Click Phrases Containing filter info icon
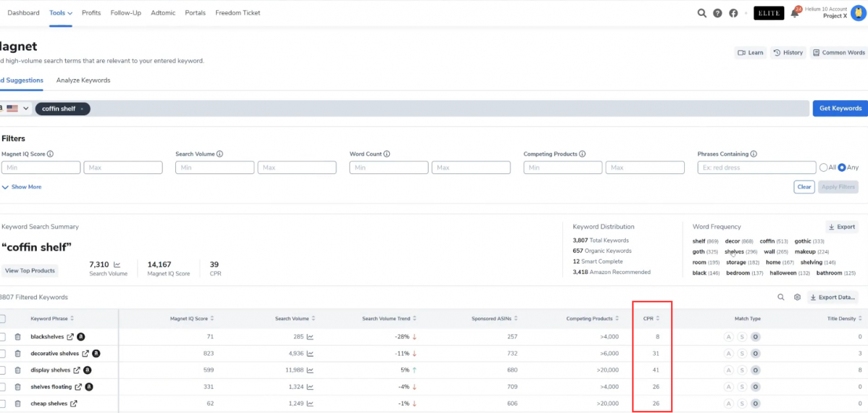 [x=753, y=154]
